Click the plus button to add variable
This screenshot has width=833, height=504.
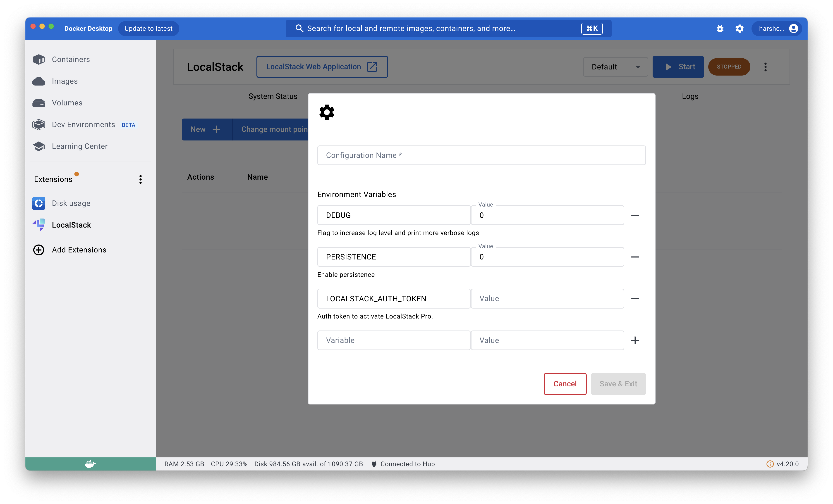pos(635,340)
